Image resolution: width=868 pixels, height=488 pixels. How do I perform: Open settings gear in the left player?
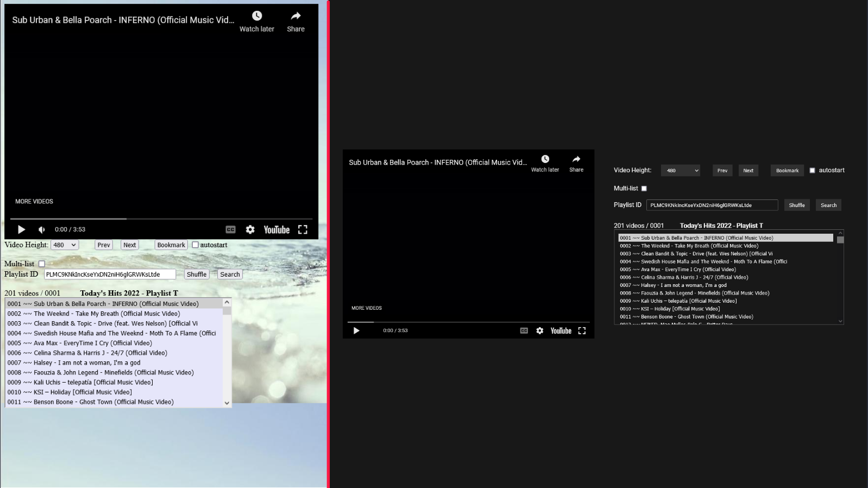click(x=250, y=229)
